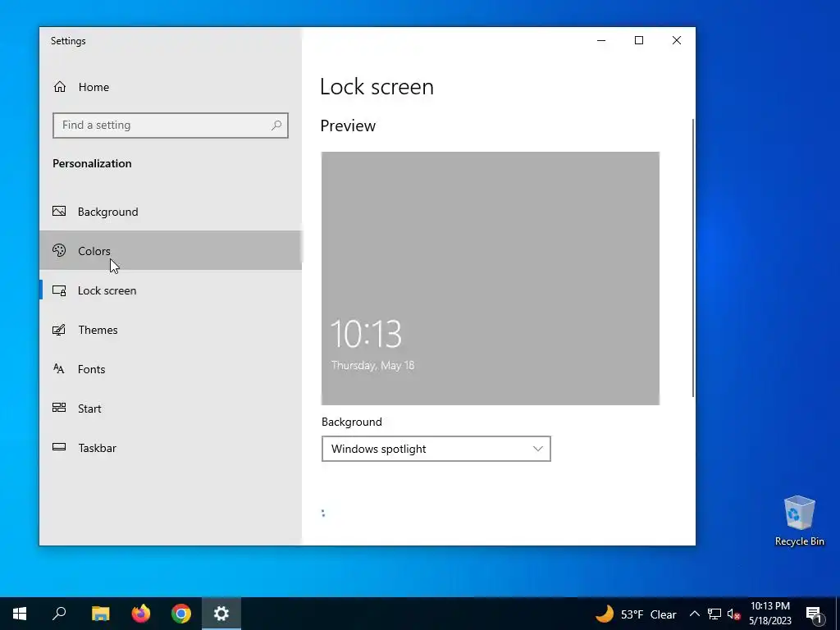Click the Lock screen page heading
The height and width of the screenshot is (630, 840).
point(377,87)
